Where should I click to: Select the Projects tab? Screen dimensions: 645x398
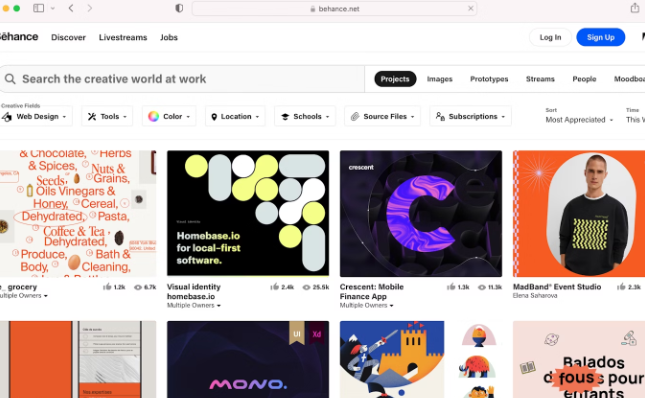point(395,79)
